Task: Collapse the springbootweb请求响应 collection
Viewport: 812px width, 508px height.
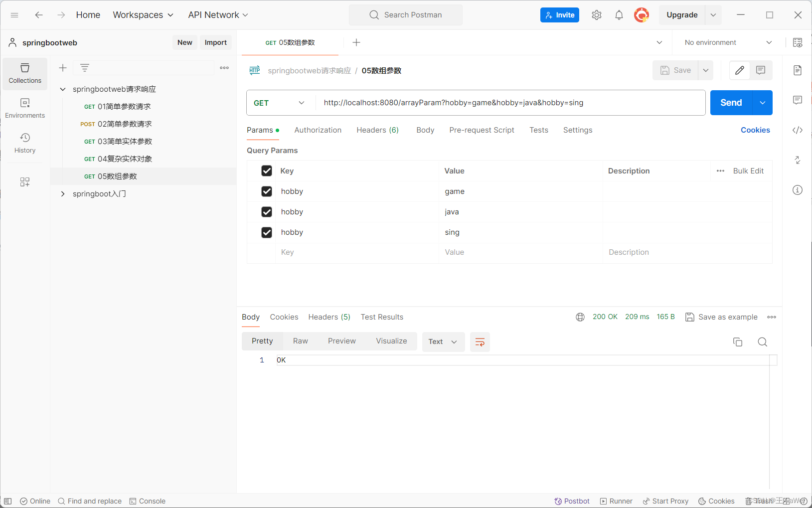Action: pos(63,89)
